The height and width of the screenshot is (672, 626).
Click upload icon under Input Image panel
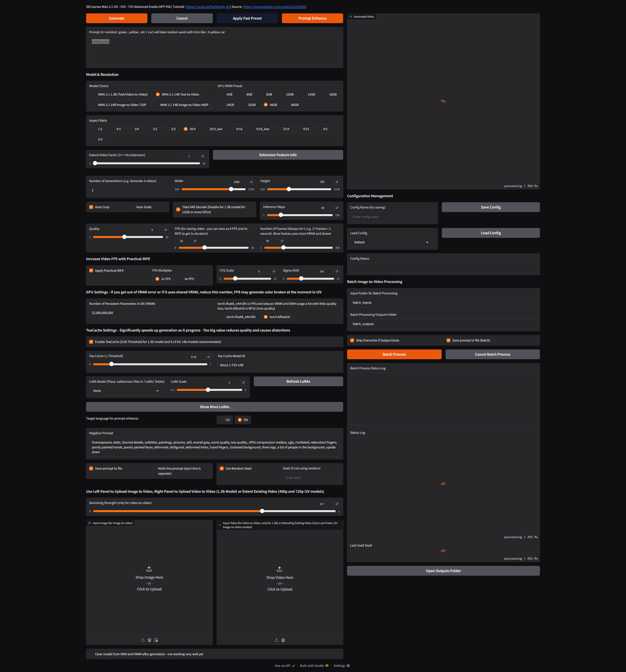(143, 640)
